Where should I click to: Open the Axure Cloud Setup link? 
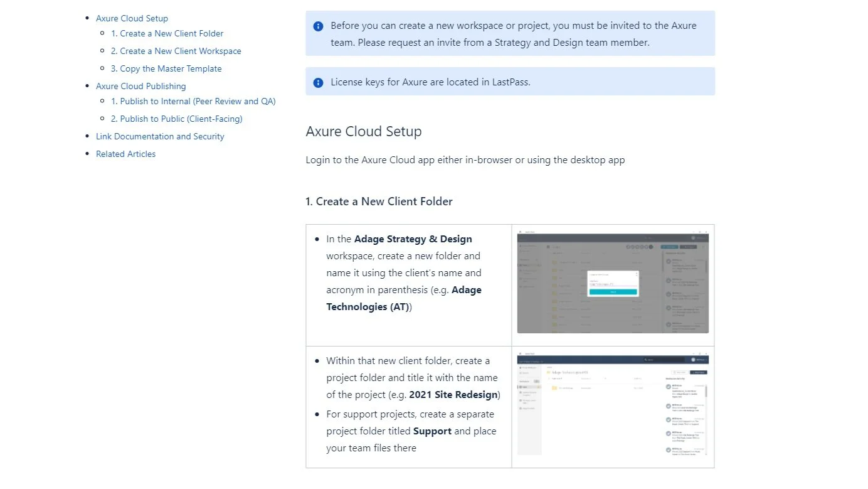[132, 18]
